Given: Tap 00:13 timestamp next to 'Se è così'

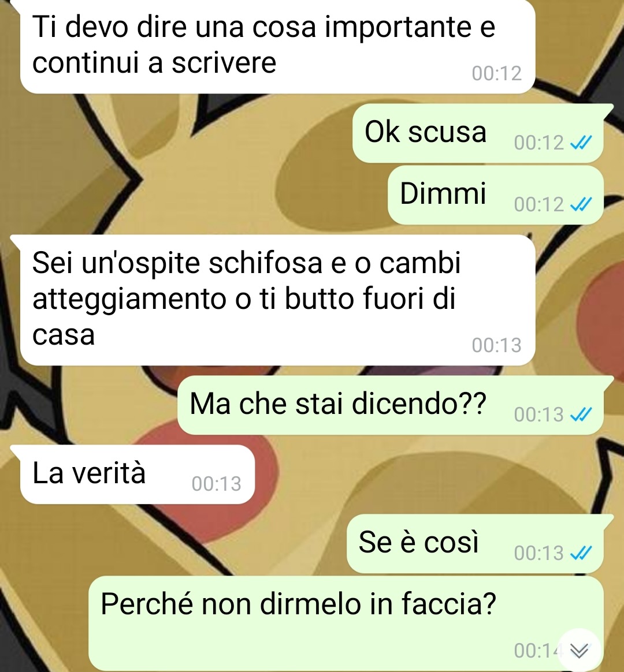Looking at the screenshot, I should [539, 553].
